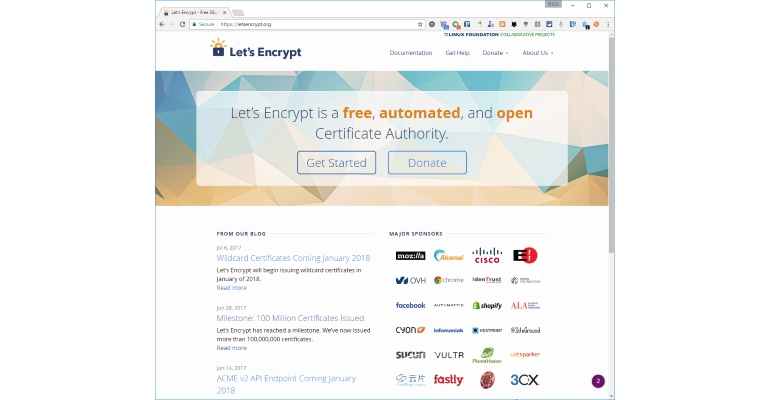Viewport: 770px width, 400px height.
Task: Open the Sucuri sponsor logo
Action: tap(411, 355)
